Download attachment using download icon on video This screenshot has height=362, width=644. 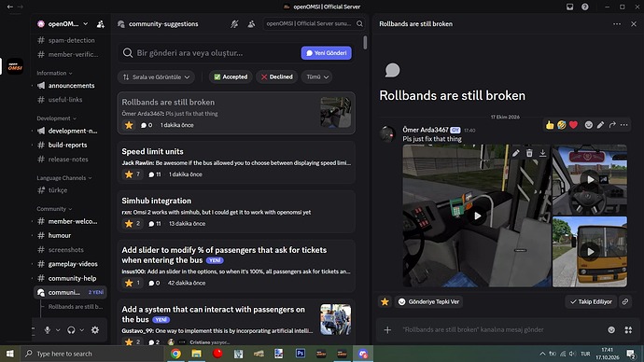click(x=542, y=153)
